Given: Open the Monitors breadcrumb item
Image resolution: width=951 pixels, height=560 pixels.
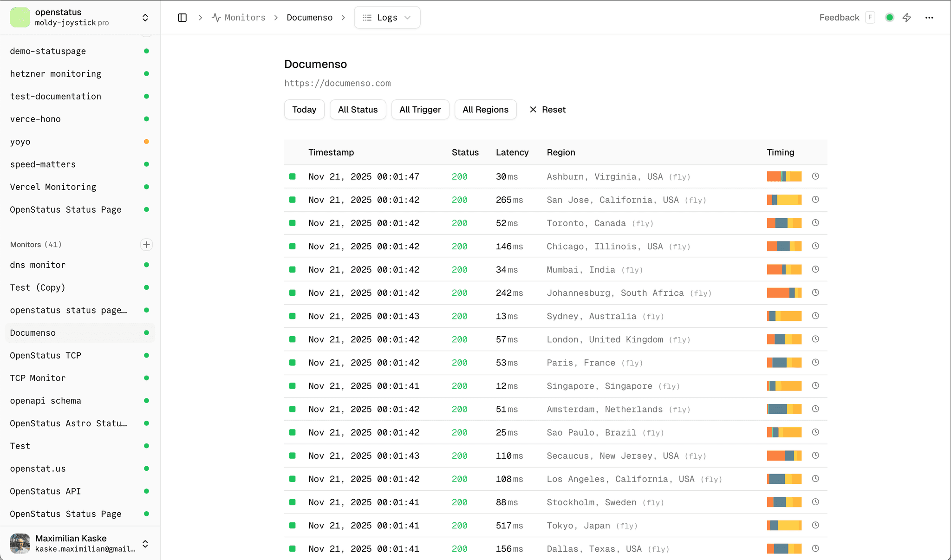Looking at the screenshot, I should click(x=245, y=17).
